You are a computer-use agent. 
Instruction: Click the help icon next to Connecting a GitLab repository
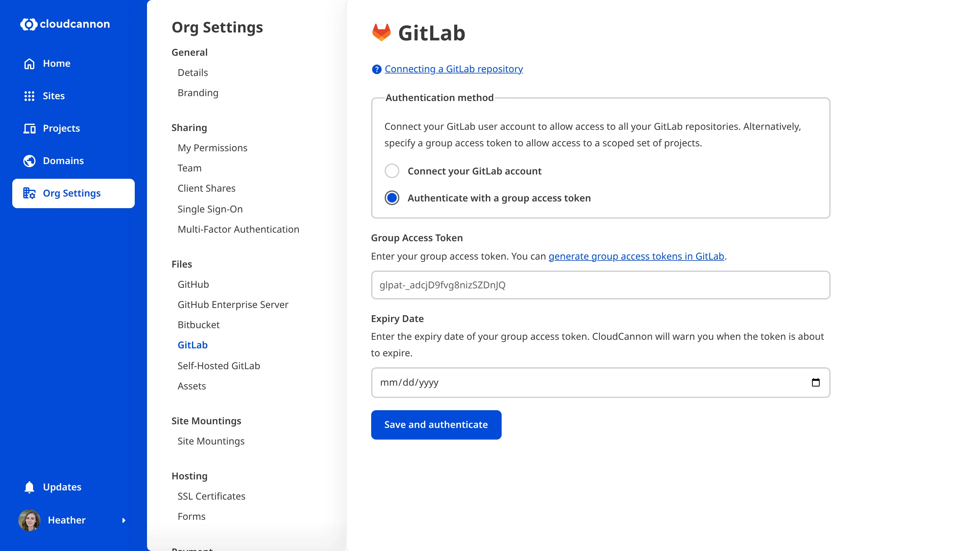coord(376,69)
